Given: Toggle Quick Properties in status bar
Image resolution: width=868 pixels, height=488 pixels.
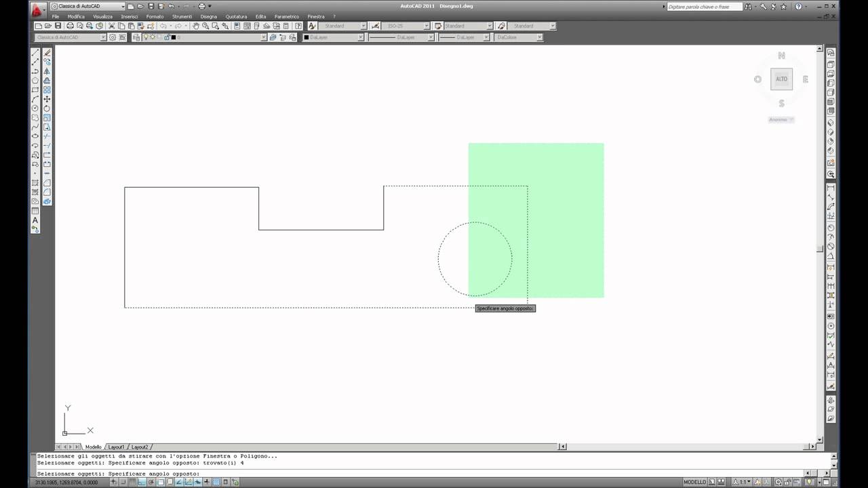Looking at the screenshot, I should (225, 483).
